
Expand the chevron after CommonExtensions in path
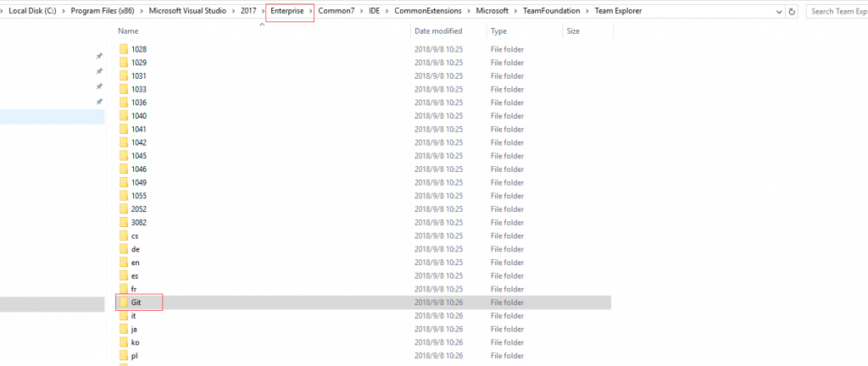(x=468, y=11)
